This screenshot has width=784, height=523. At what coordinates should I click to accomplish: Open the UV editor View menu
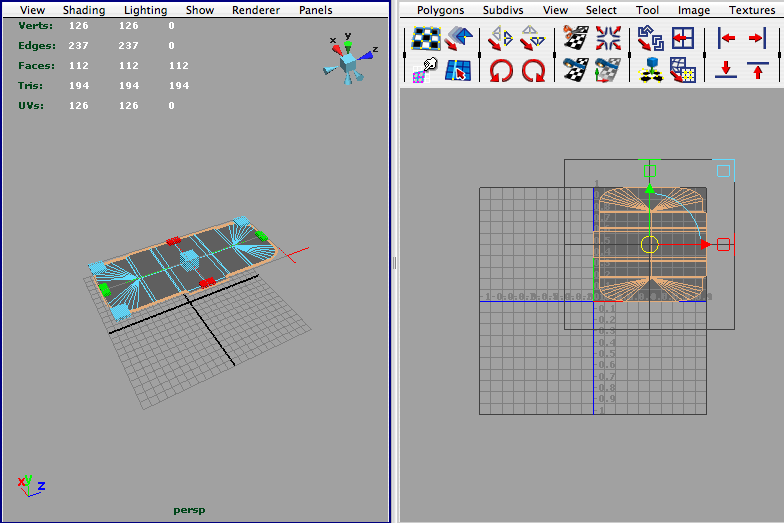556,10
